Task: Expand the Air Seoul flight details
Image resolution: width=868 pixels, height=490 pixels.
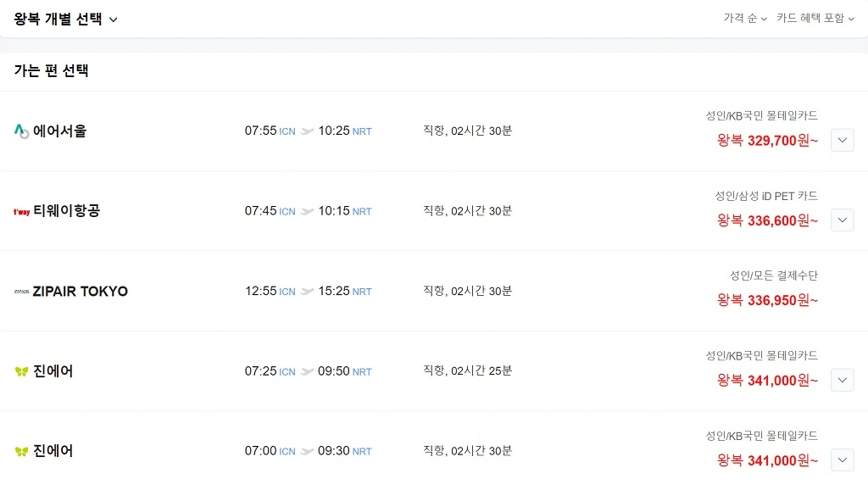Action: click(x=842, y=140)
